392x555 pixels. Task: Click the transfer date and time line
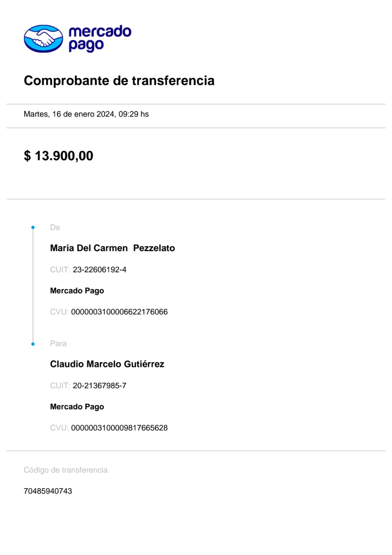(x=86, y=114)
